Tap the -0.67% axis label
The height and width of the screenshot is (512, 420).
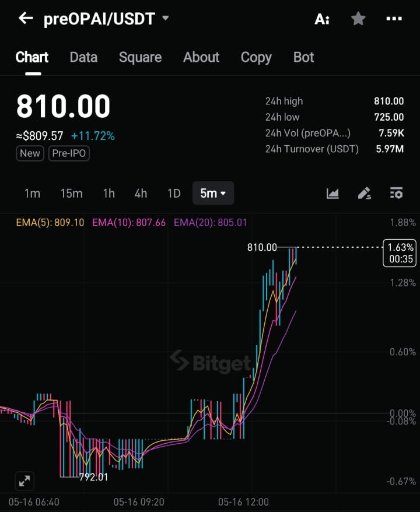(x=401, y=481)
